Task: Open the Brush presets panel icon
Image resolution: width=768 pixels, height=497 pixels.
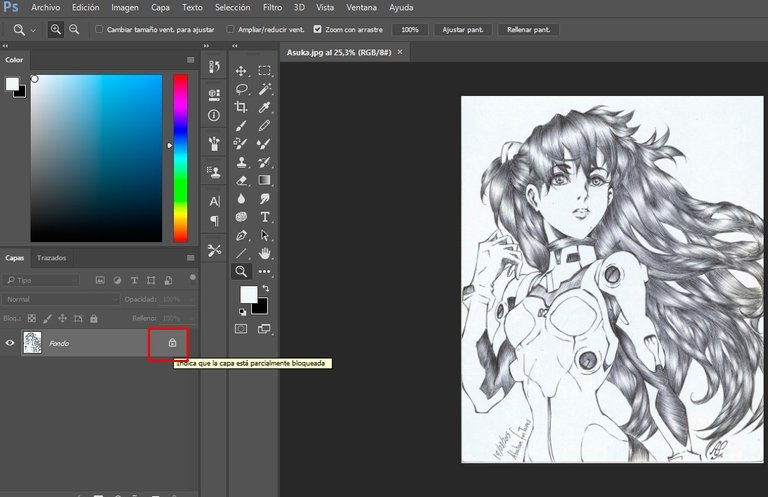Action: (x=214, y=143)
